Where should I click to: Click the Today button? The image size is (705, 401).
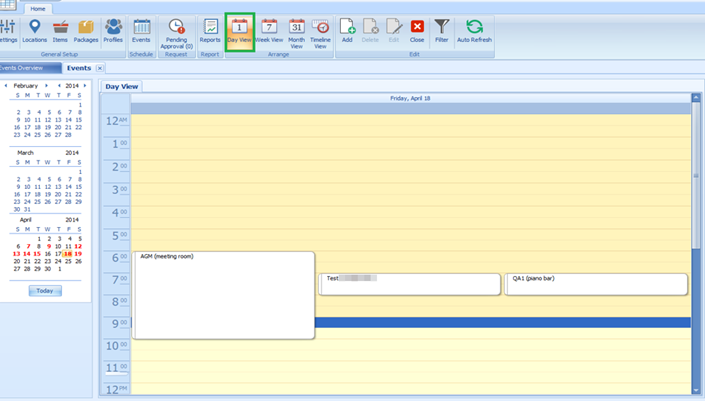coord(45,291)
